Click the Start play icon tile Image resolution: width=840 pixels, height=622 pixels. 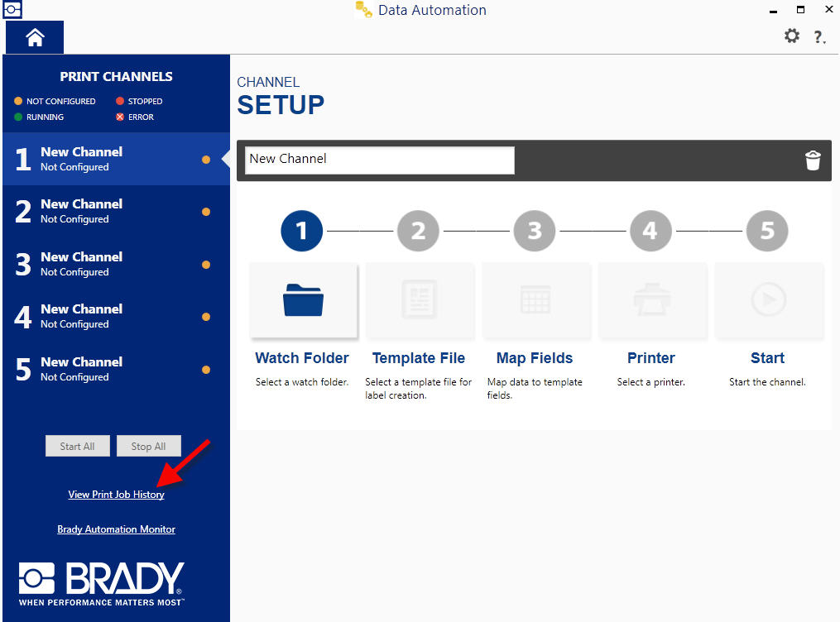tap(768, 300)
